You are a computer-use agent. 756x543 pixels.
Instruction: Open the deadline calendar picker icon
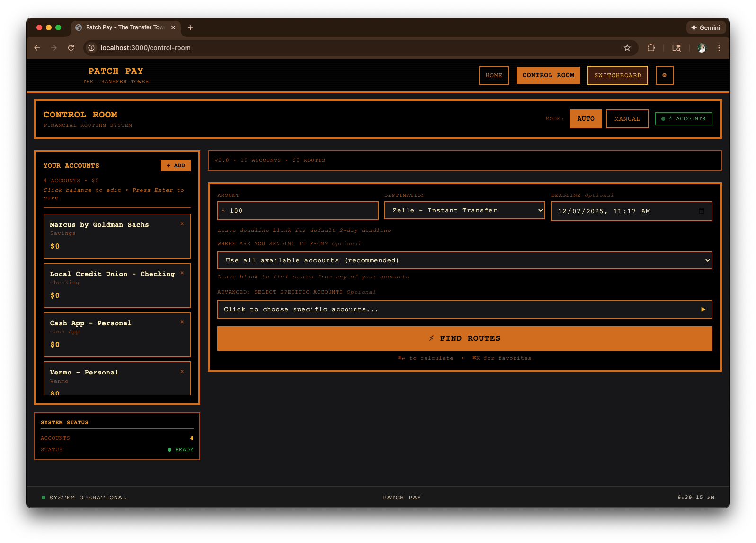[702, 211]
